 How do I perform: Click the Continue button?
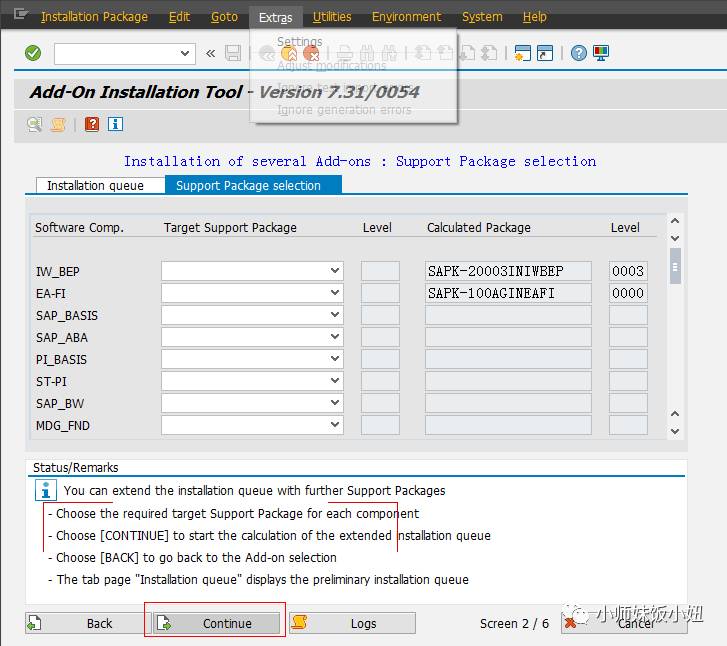click(217, 623)
